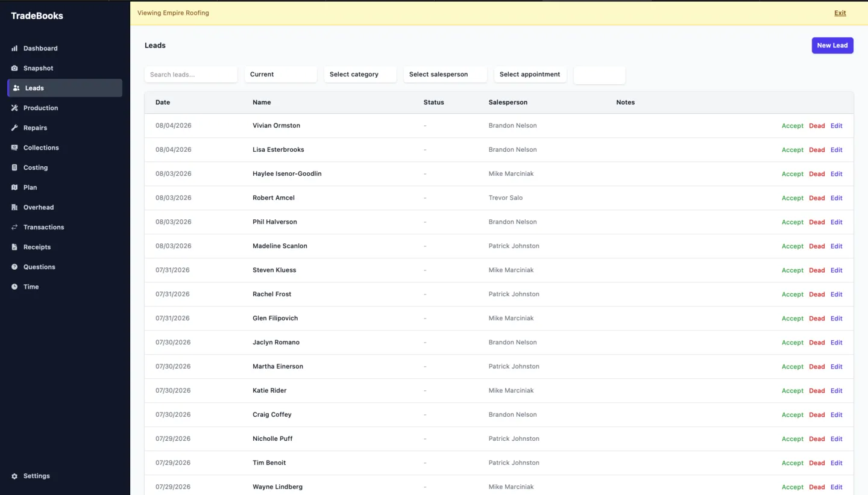Mark Vivian Ormston lead as Dead
Image resolution: width=868 pixels, height=495 pixels.
817,126
